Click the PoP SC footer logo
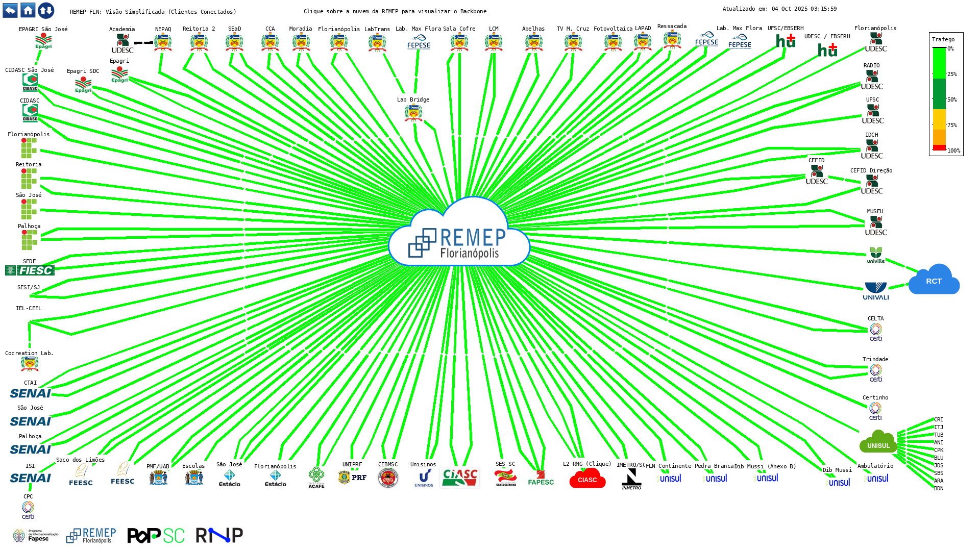 pyautogui.click(x=156, y=535)
